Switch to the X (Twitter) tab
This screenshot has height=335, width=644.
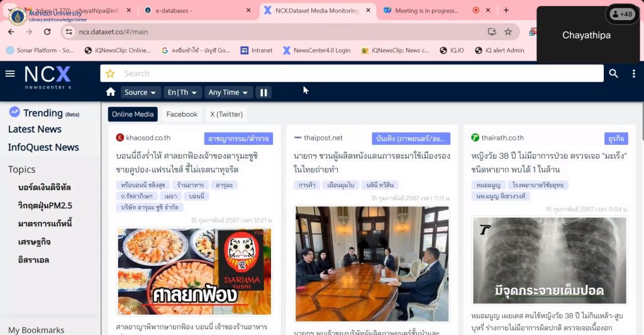pyautogui.click(x=226, y=114)
